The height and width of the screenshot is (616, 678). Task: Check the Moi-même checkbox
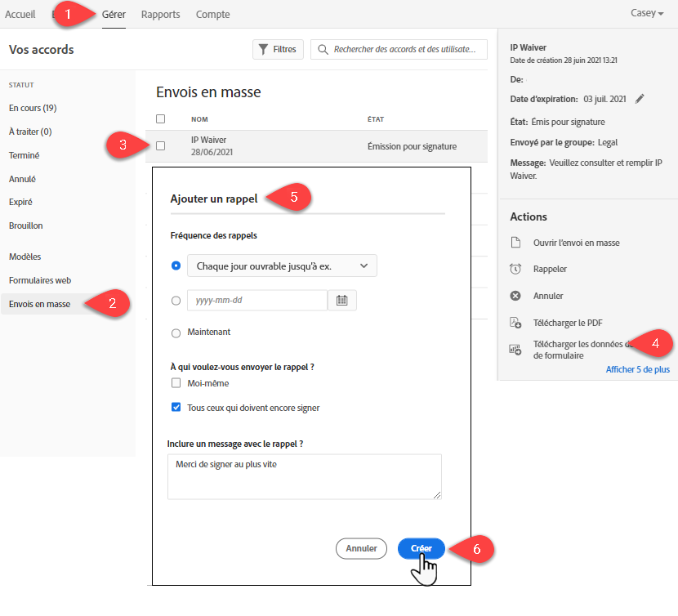(x=176, y=383)
